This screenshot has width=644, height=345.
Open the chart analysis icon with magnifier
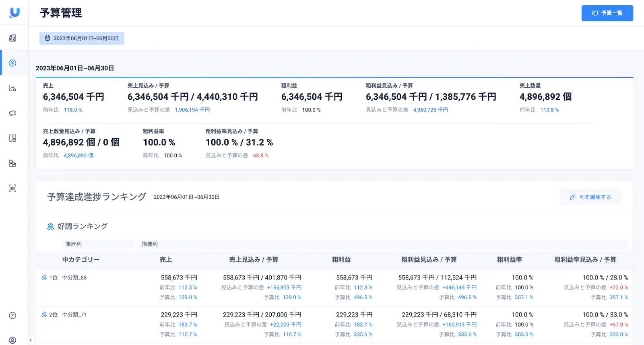click(x=12, y=88)
